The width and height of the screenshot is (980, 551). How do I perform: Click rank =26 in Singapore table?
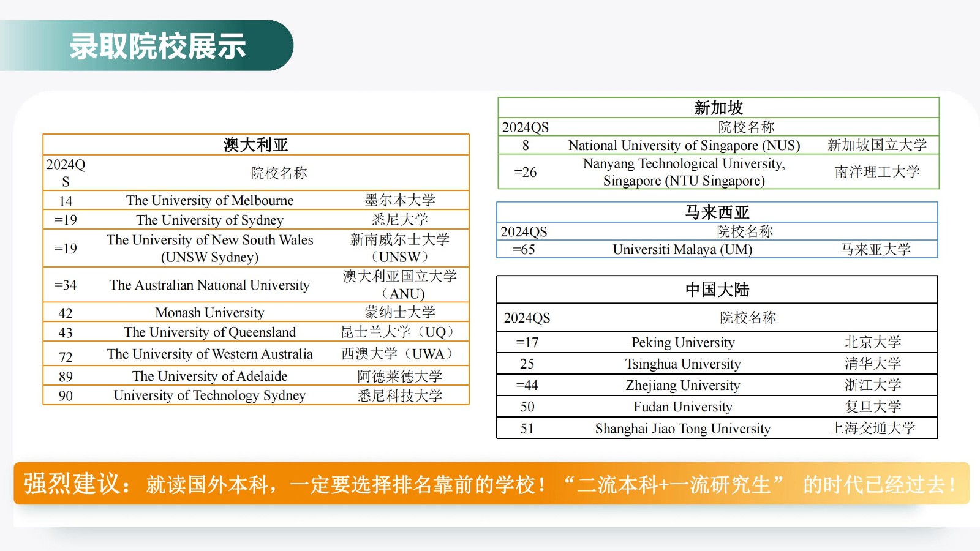[526, 172]
